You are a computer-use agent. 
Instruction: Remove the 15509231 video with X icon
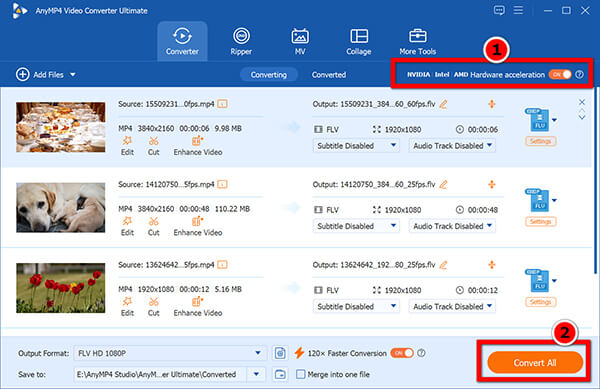[582, 102]
